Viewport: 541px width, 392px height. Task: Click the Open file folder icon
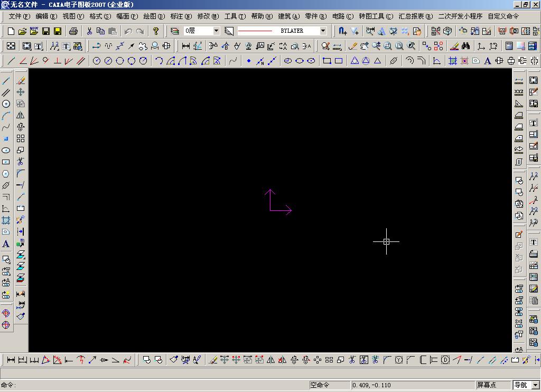coord(22,31)
